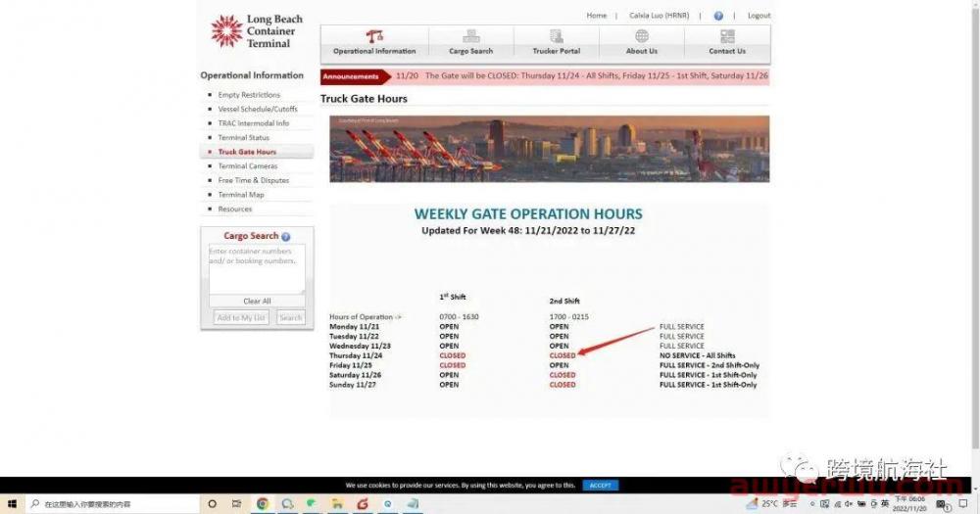Open Chrome from the taskbar
The image size is (980, 514).
(x=263, y=504)
